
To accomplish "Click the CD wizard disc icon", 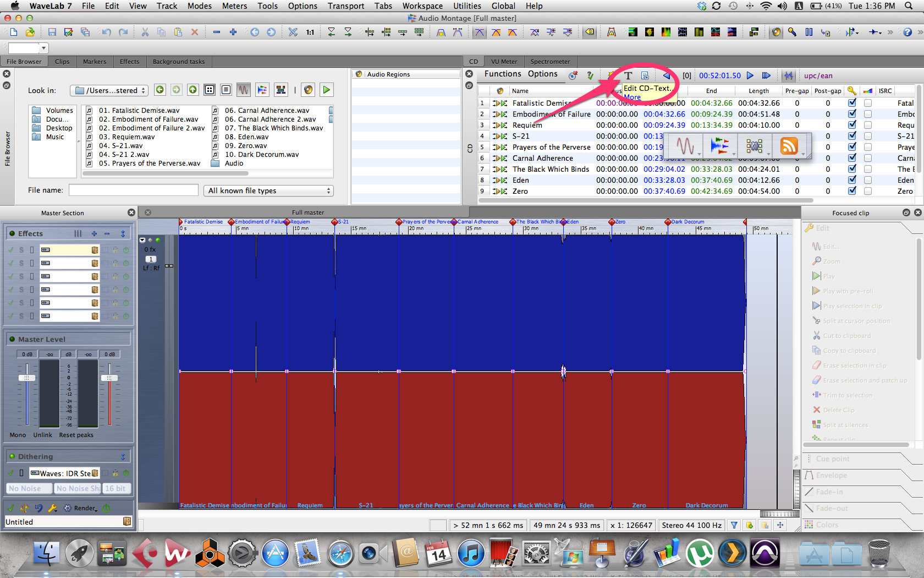I will pos(573,76).
